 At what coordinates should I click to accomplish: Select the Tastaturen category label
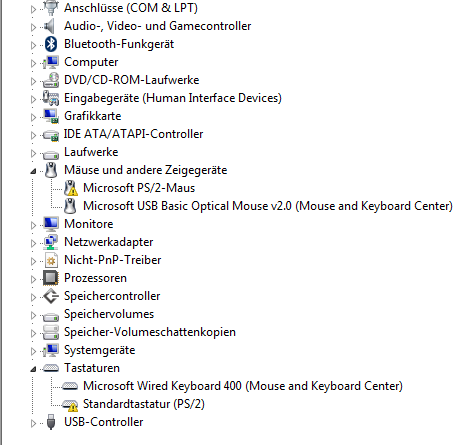coord(92,368)
